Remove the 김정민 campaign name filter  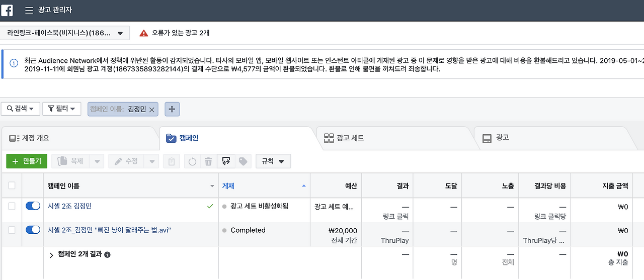pos(152,109)
